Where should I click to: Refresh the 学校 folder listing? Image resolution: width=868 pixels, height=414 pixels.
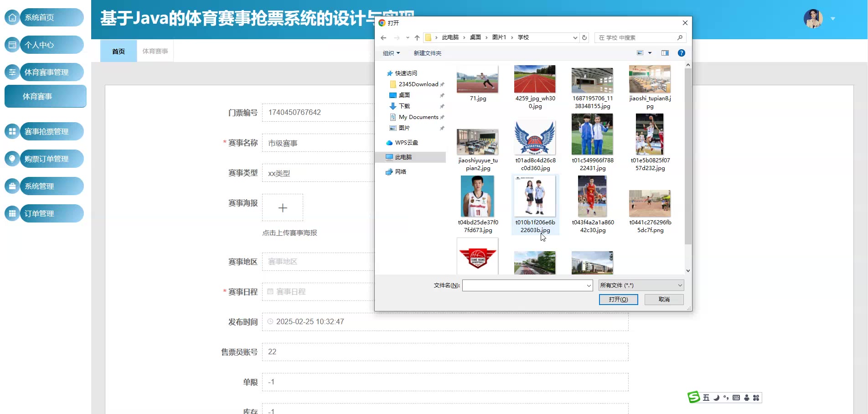click(584, 37)
